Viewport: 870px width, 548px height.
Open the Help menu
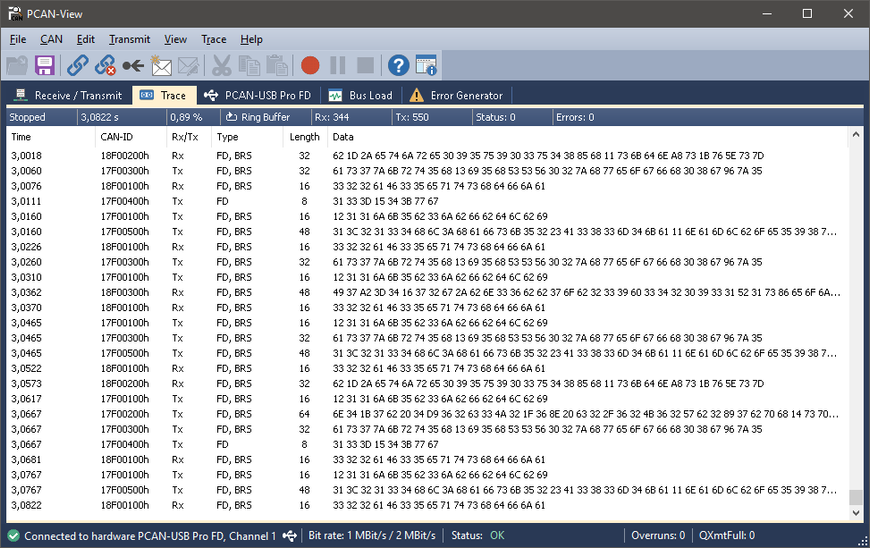click(x=251, y=39)
